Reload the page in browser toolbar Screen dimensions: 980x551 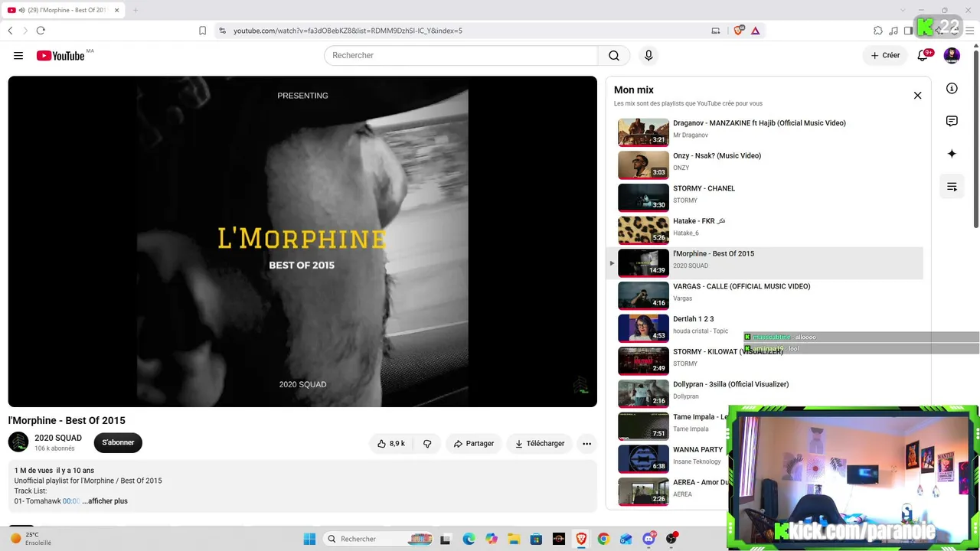coord(41,31)
